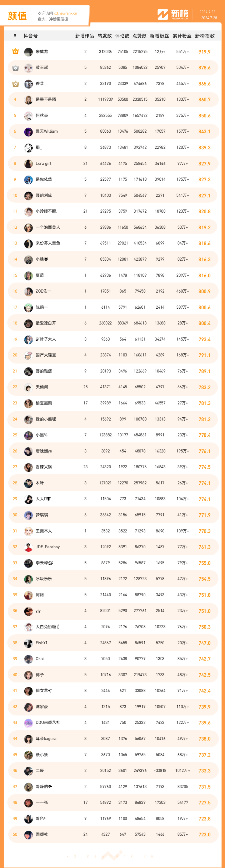225x868 pixels.
Task: Click the 点赞数 column header
Action: click(x=140, y=36)
